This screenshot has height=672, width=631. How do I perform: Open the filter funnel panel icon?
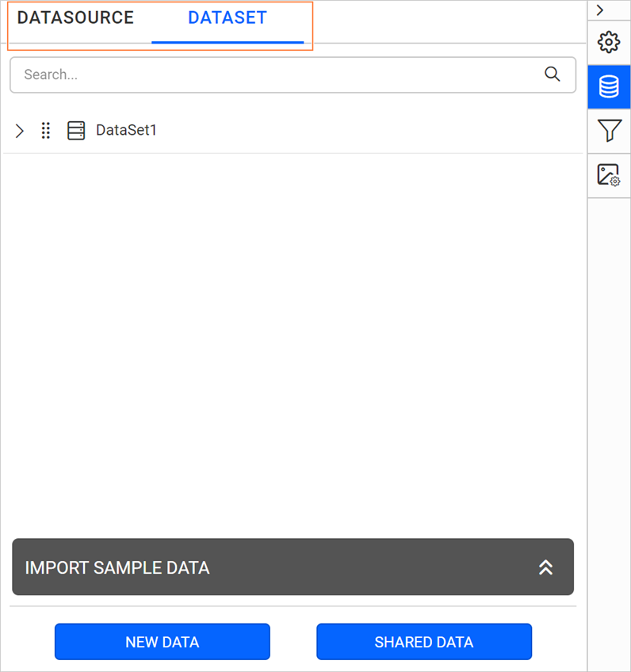(x=609, y=131)
